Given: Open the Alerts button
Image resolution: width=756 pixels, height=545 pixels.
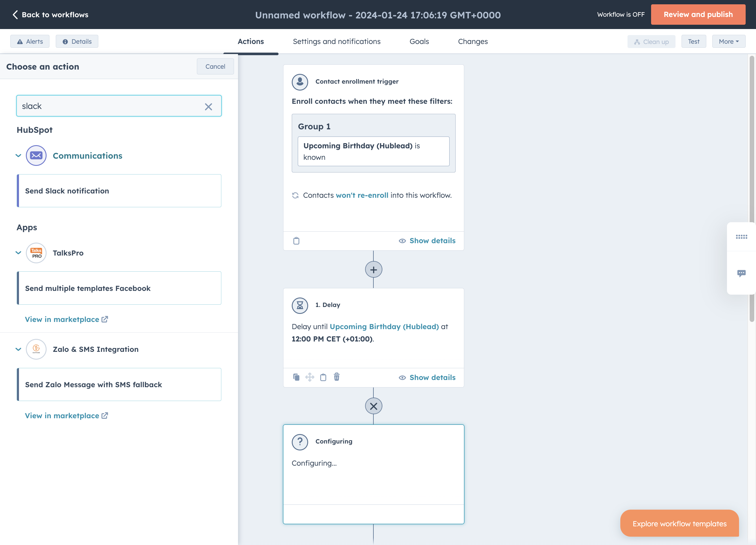Looking at the screenshot, I should pyautogui.click(x=30, y=41).
